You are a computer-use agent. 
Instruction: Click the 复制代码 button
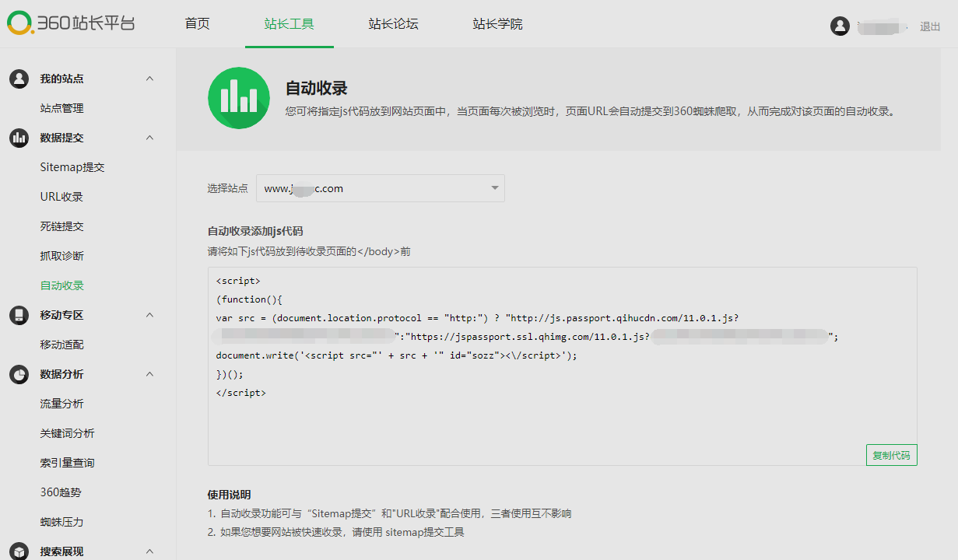pos(892,455)
